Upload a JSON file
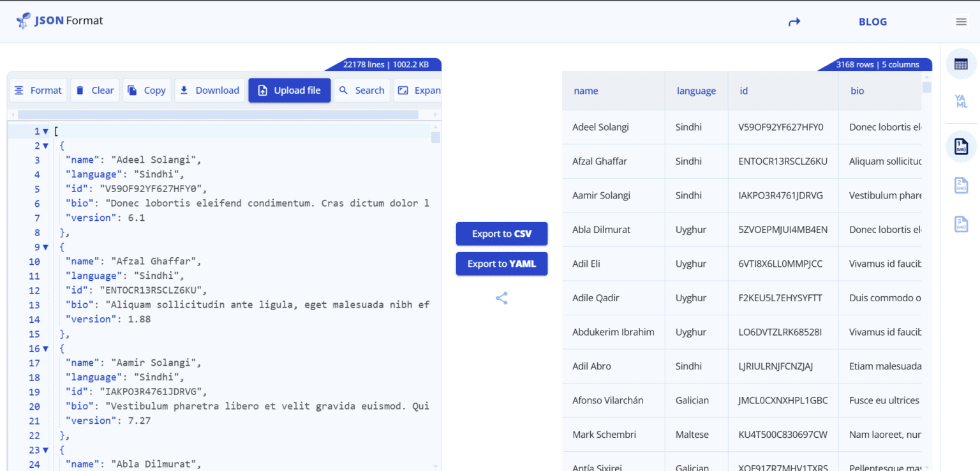The width and height of the screenshot is (980, 471). point(289,90)
